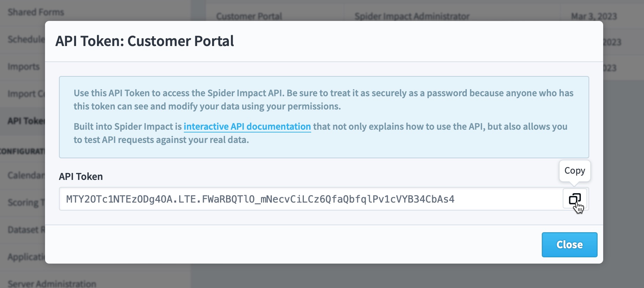Click the Spider Impact Administrator cell
The width and height of the screenshot is (644, 288).
(412, 16)
